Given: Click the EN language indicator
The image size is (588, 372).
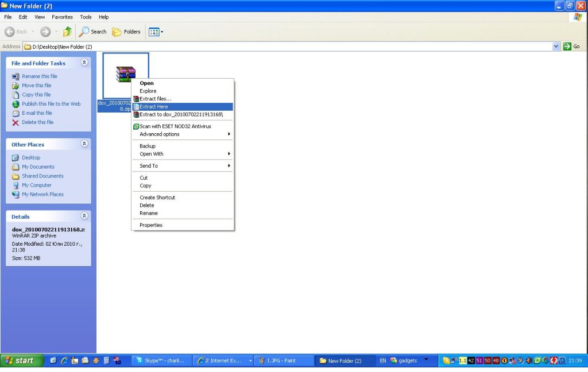Looking at the screenshot, I should [383, 361].
